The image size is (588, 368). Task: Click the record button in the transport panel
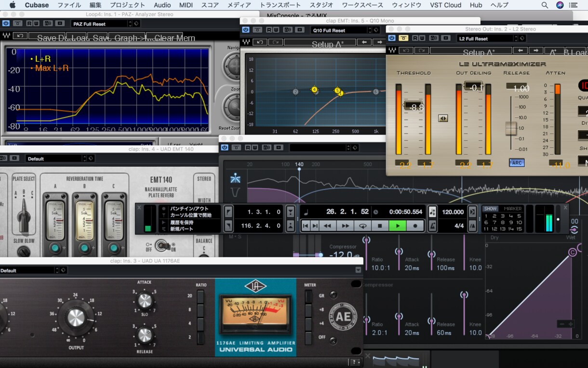(415, 225)
